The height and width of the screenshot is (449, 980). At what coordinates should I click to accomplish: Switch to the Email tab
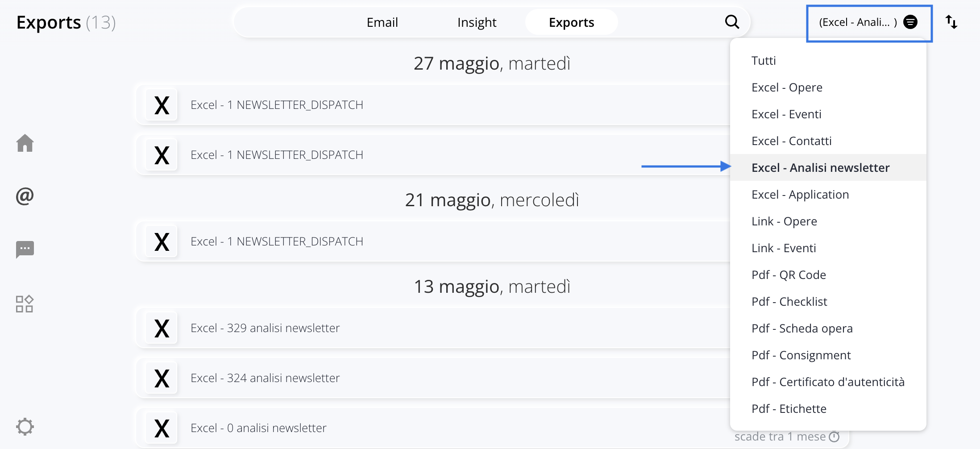pos(382,21)
